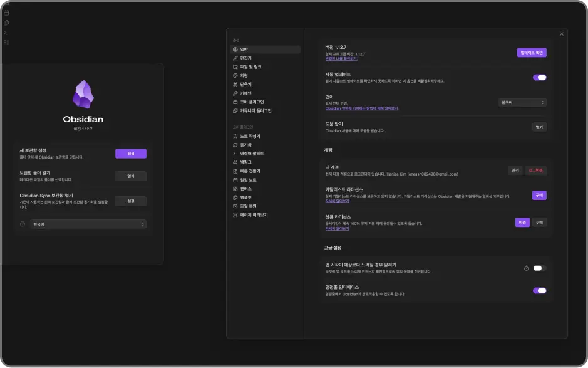Open the 키체인 key icon

[235, 93]
